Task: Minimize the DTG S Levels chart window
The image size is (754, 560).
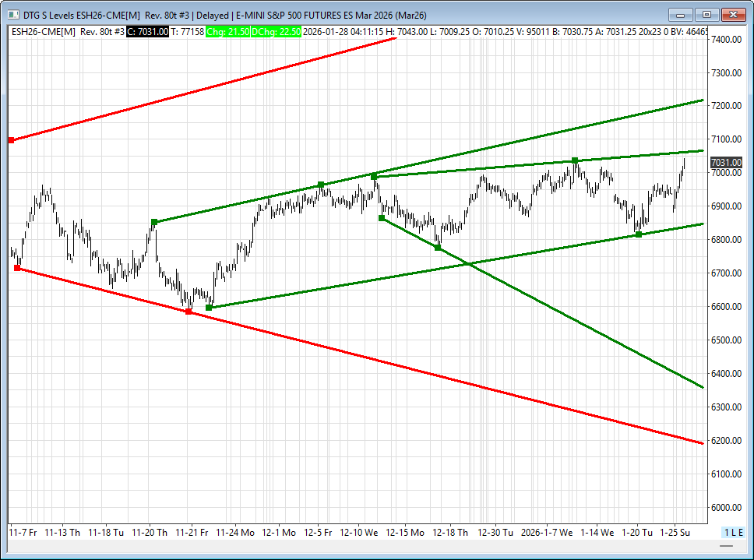Action: (681, 14)
